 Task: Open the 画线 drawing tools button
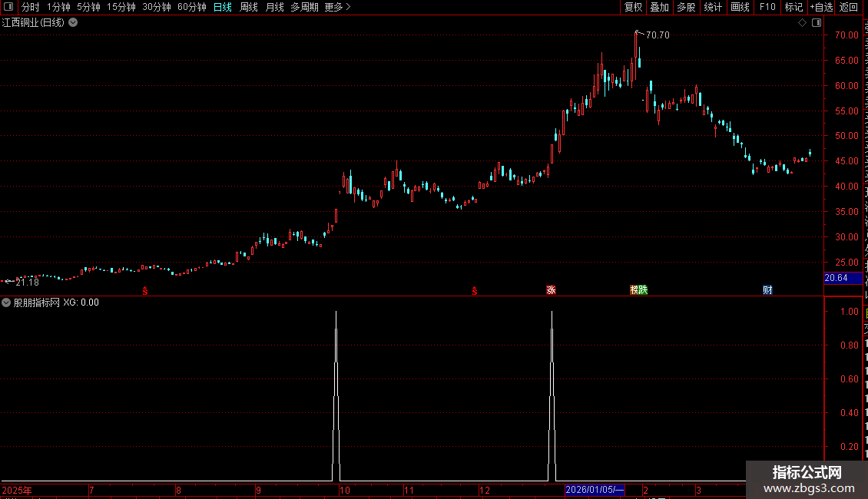point(740,7)
